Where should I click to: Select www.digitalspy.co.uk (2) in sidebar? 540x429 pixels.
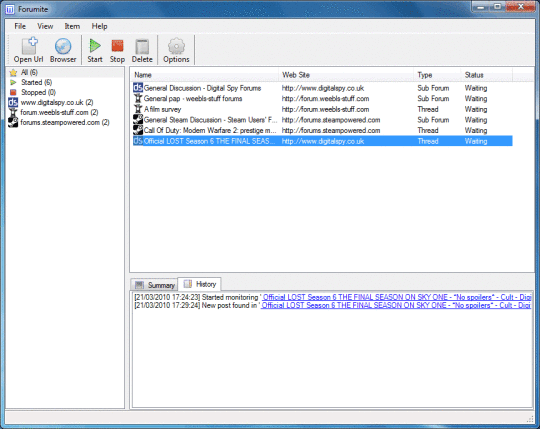point(57,102)
